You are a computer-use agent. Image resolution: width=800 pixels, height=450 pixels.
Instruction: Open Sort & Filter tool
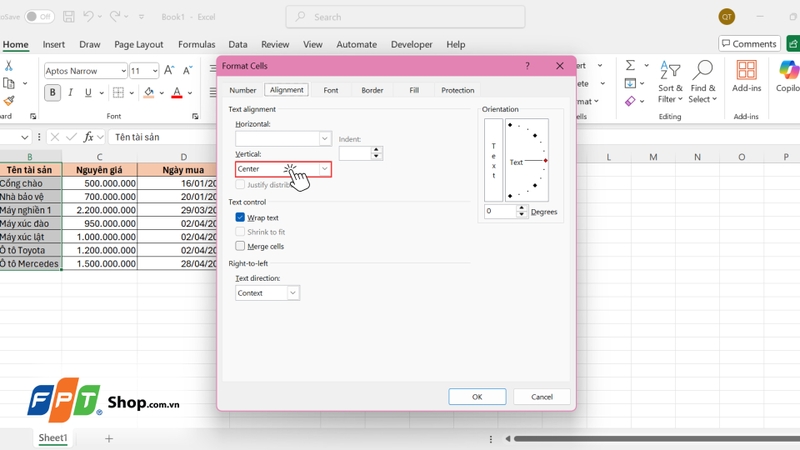670,82
